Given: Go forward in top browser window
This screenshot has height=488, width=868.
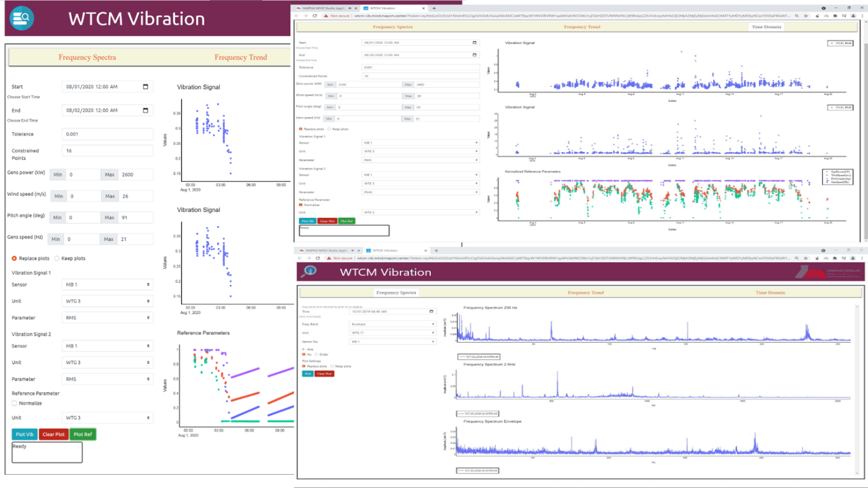Looking at the screenshot, I should click(307, 16).
